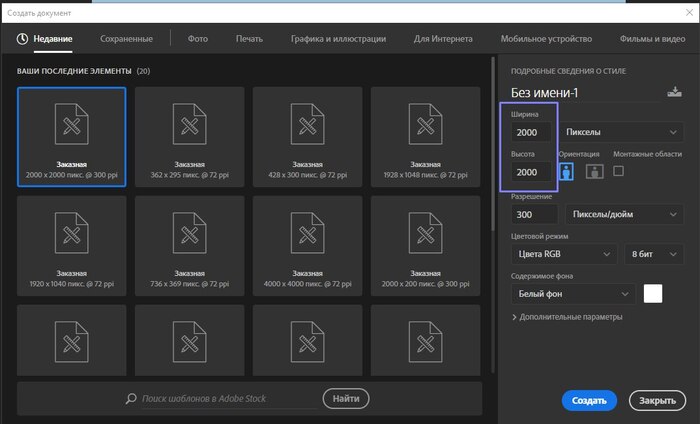Image resolution: width=700 pixels, height=424 pixels.
Task: Open the Цвета RGB color mode dropdown
Action: tap(563, 254)
